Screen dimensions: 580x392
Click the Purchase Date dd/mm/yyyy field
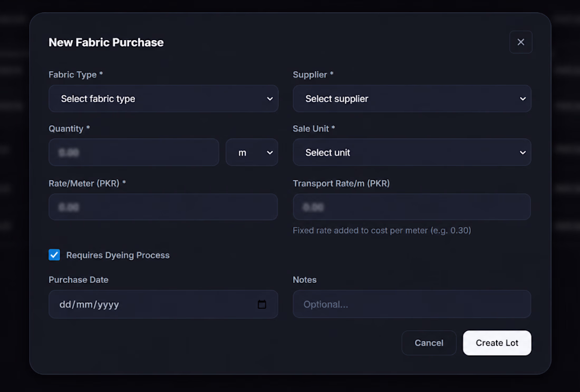click(x=163, y=305)
